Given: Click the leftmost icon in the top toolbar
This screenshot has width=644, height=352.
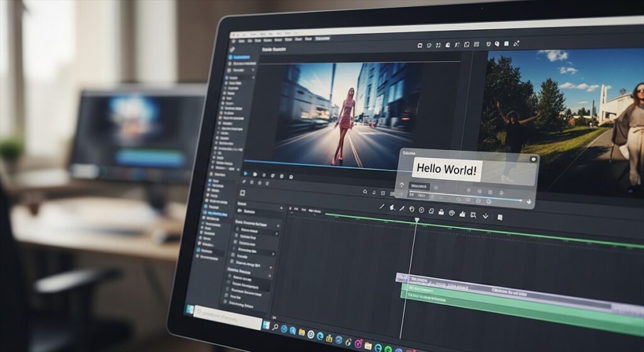Looking at the screenshot, I should [420, 45].
